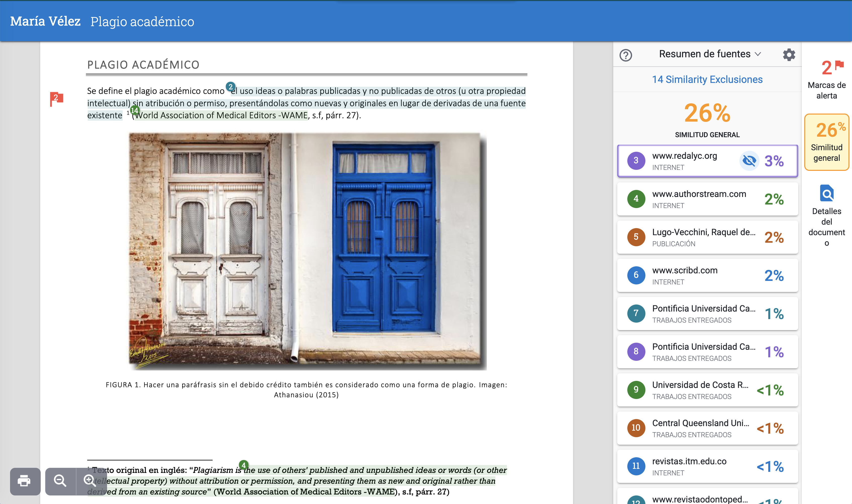Select source 10 Central Queensland University

coord(707,428)
